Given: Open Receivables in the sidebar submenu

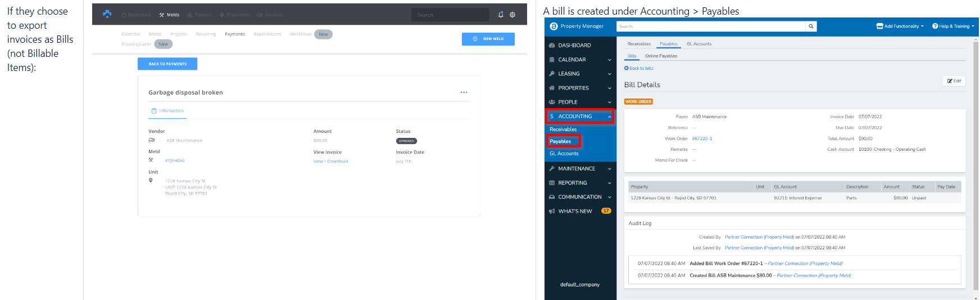Looking at the screenshot, I should click(563, 129).
